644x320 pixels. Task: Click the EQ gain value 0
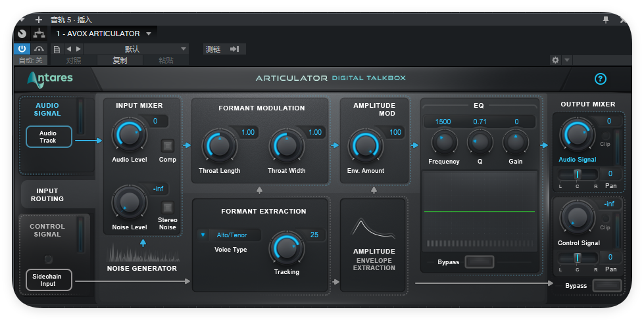pos(516,122)
